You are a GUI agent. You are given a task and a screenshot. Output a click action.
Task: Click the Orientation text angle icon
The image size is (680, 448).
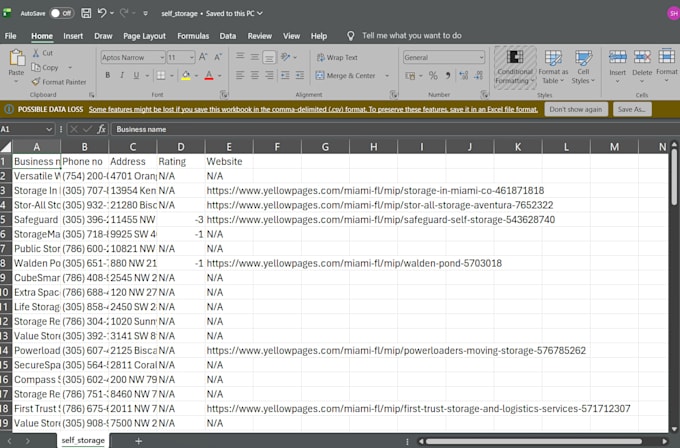click(285, 57)
